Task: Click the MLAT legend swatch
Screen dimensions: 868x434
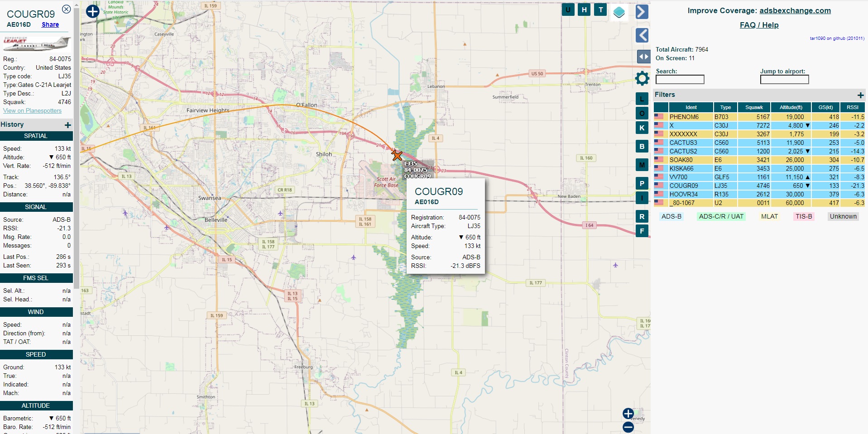Action: (x=769, y=216)
